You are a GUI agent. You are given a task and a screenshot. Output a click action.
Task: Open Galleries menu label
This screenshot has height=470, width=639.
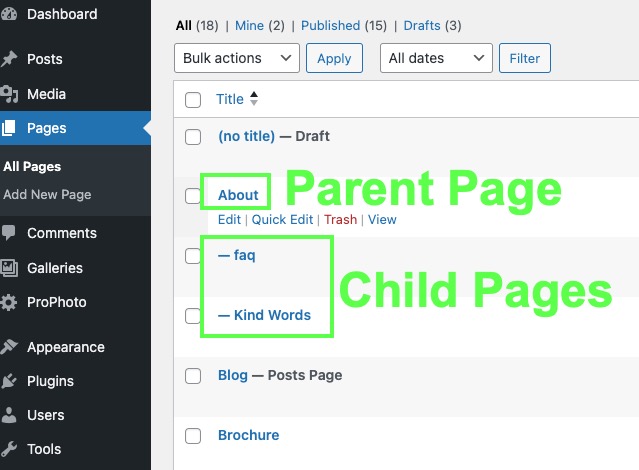(x=55, y=268)
